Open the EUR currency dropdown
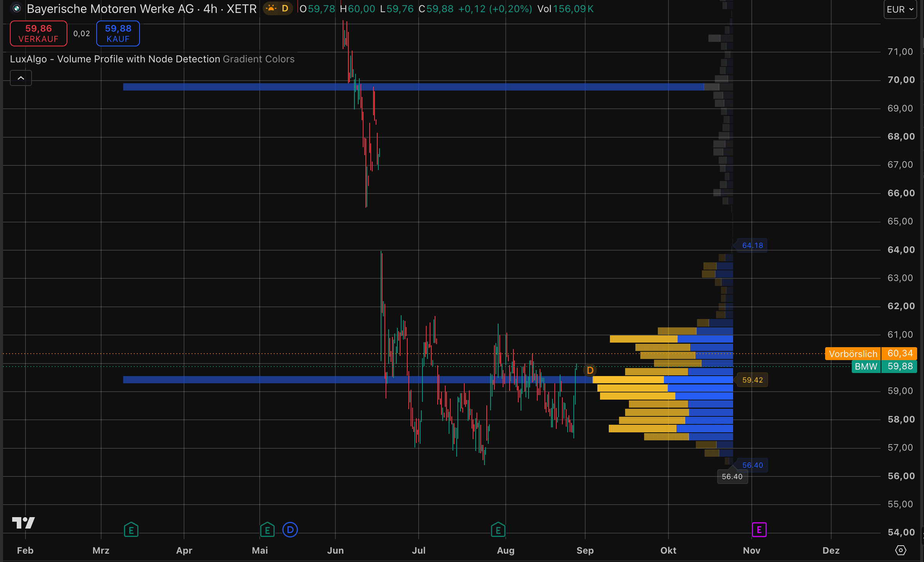 pyautogui.click(x=900, y=9)
